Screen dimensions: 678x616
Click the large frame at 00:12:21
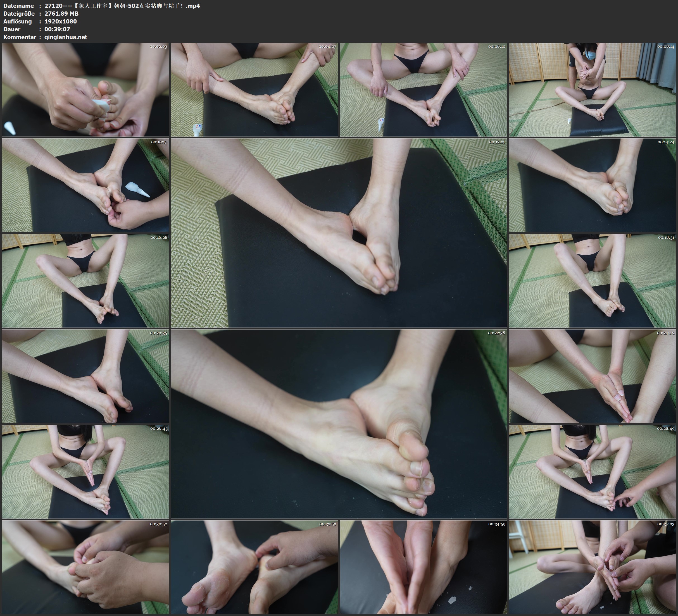[339, 233]
